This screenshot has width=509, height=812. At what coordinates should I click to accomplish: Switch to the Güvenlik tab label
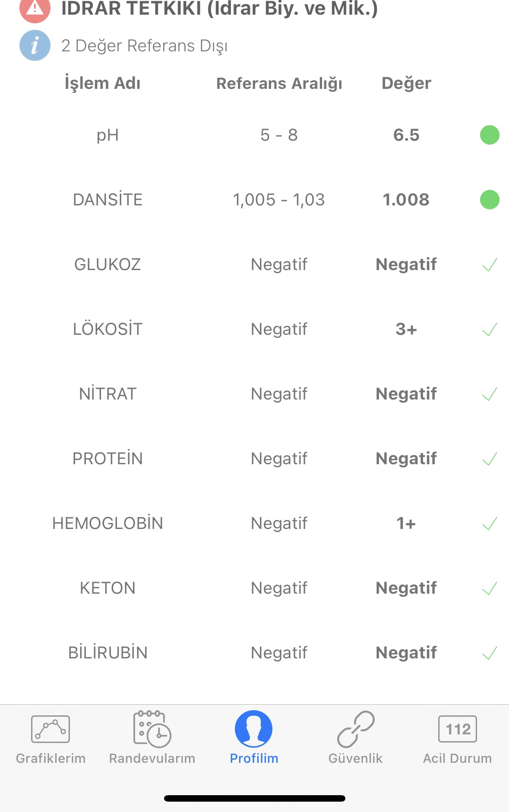coord(356,758)
